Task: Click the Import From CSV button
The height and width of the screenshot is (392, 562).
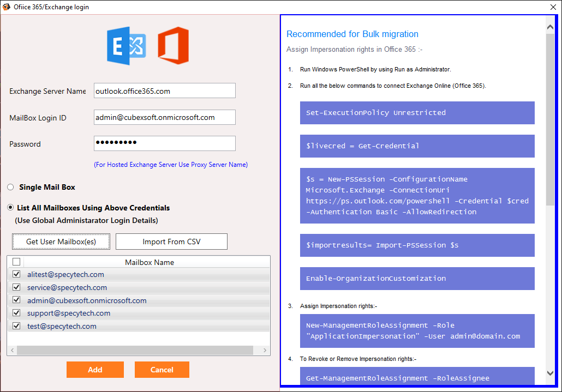Action: pyautogui.click(x=171, y=242)
